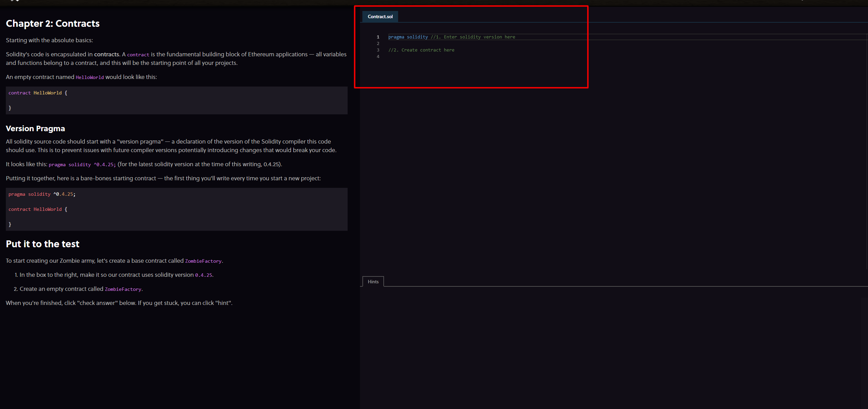Click the inline 'contract' keyword in paragraph
Image resolution: width=868 pixels, height=409 pixels.
[x=138, y=55]
